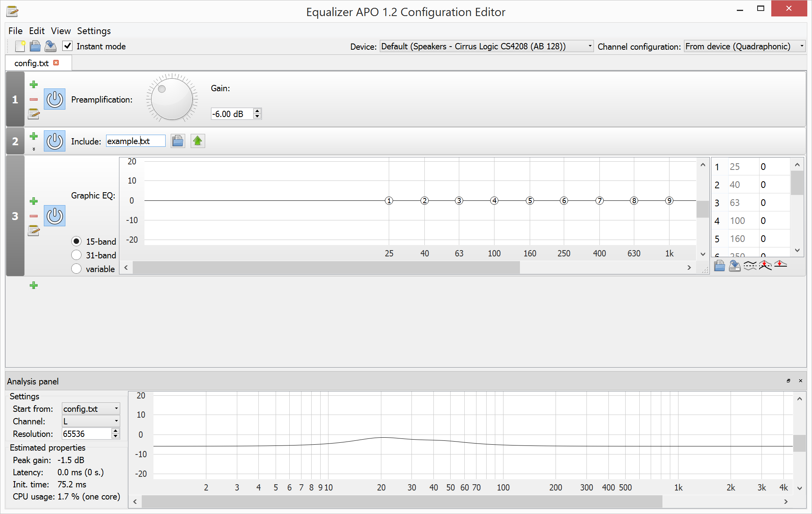Screen dimensions: 812x514
Task: Edit the Preamplification filter as text
Action: coord(34,114)
